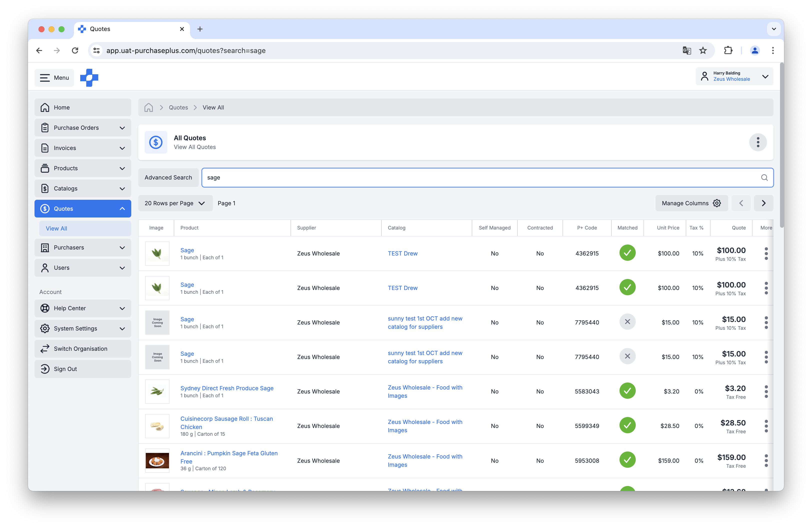812x528 pixels.
Task: Open Sydney Direct Fresh Produce Sage link
Action: pyautogui.click(x=226, y=388)
